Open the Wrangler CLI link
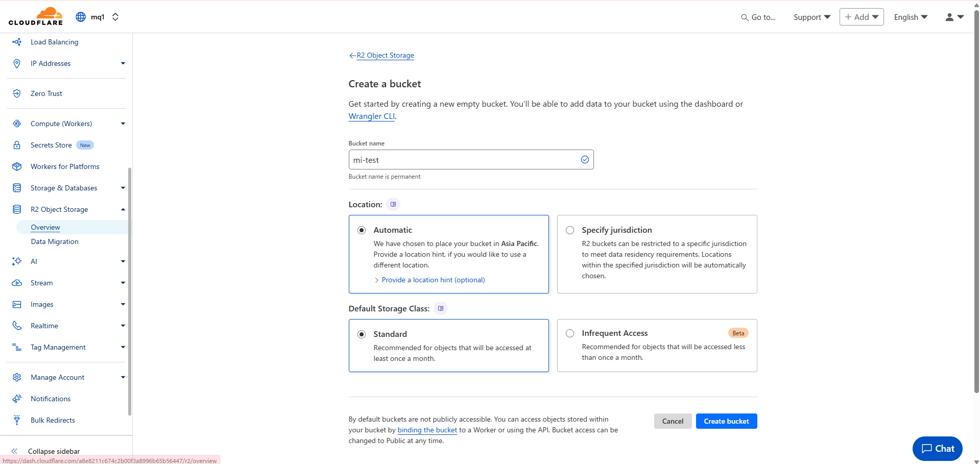 tap(372, 116)
